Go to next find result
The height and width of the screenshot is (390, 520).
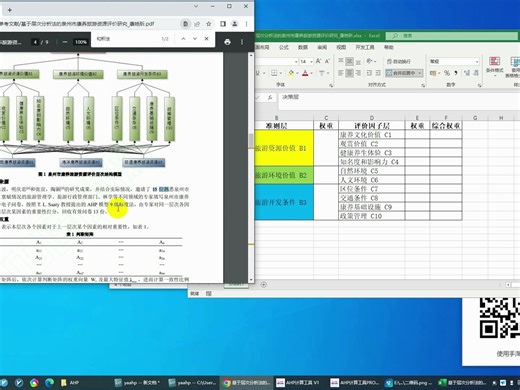(195, 39)
